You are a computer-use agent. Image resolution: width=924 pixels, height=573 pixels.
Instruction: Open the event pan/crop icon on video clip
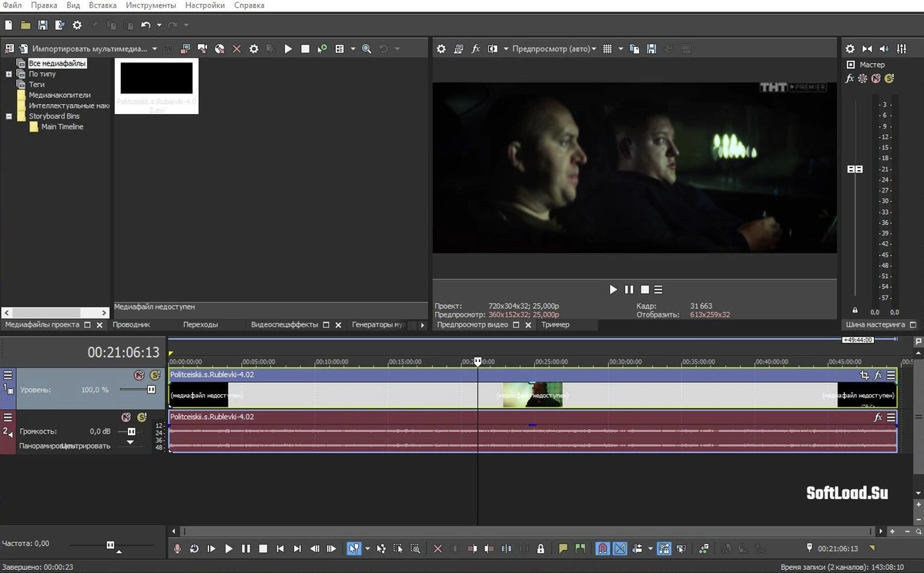tap(865, 375)
